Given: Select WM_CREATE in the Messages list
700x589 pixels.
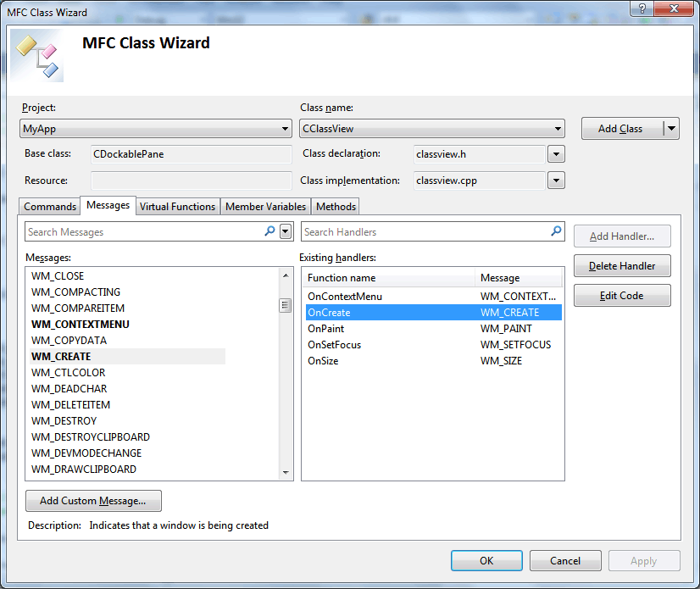Looking at the screenshot, I should pos(127,356).
